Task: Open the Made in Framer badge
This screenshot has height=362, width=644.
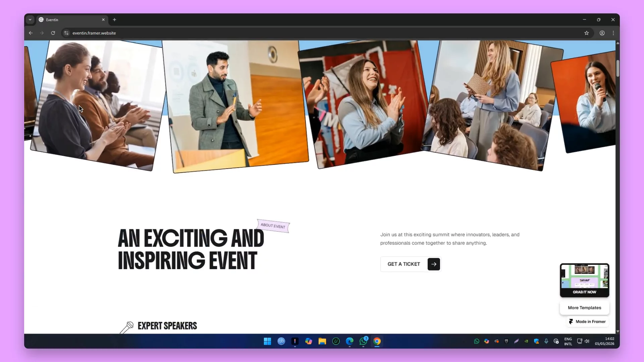Action: point(587,321)
